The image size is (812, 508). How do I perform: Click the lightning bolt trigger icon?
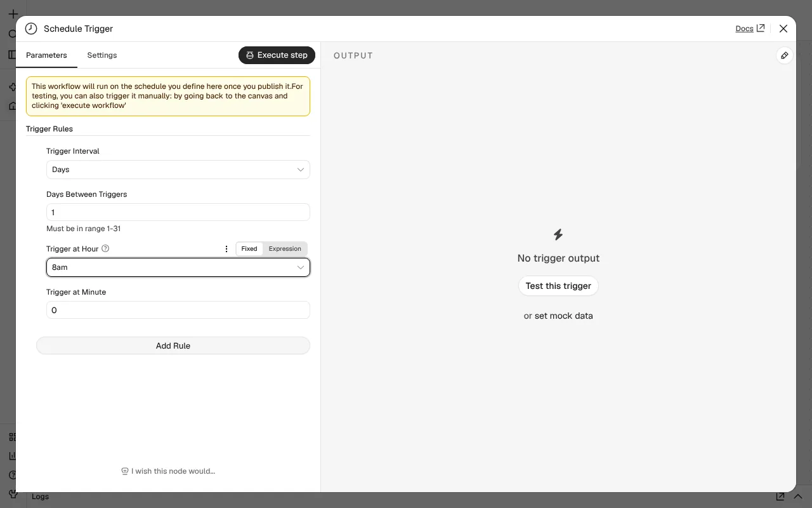coord(558,234)
